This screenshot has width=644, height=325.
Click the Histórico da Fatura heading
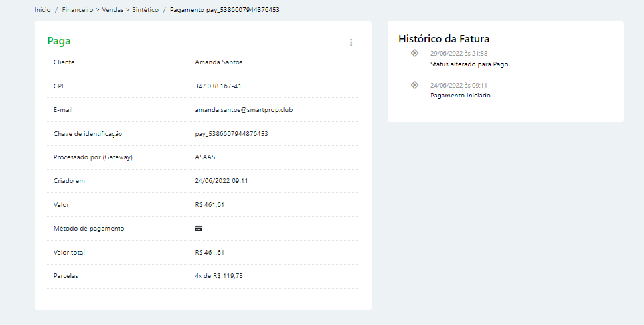click(443, 39)
